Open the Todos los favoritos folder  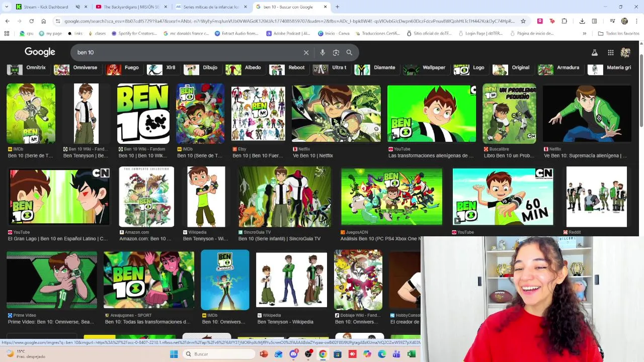[618, 34]
